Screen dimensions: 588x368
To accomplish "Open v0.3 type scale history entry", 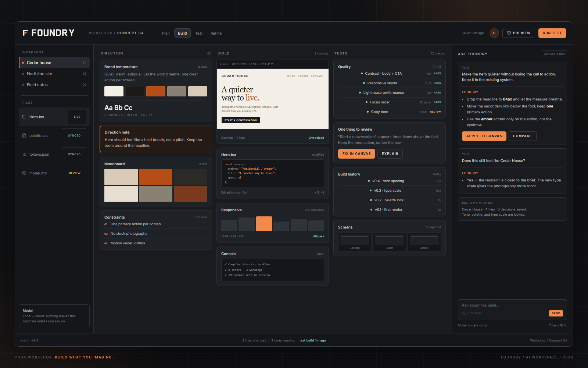I will tap(390, 191).
